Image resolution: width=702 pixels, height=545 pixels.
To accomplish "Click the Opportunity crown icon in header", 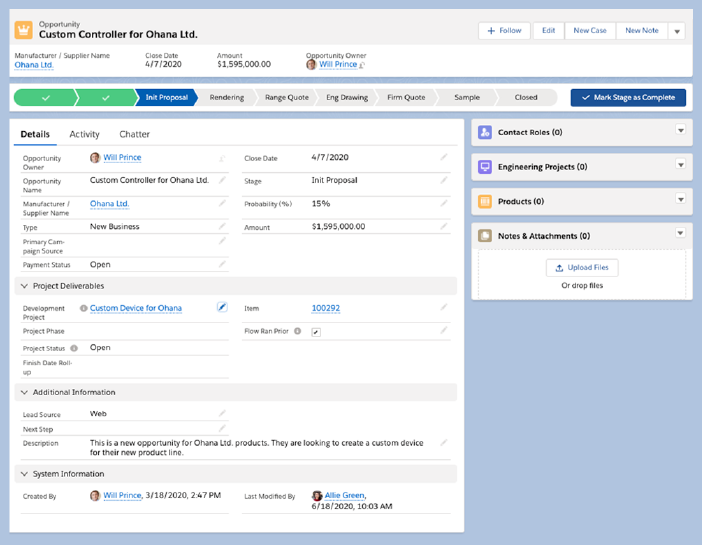I will (x=26, y=30).
